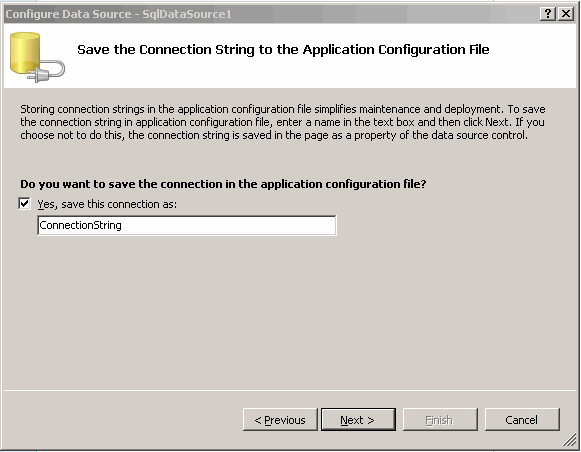The width and height of the screenshot is (581, 452).
Task: Click the 'Yes, save this connection as' label
Action: [107, 204]
